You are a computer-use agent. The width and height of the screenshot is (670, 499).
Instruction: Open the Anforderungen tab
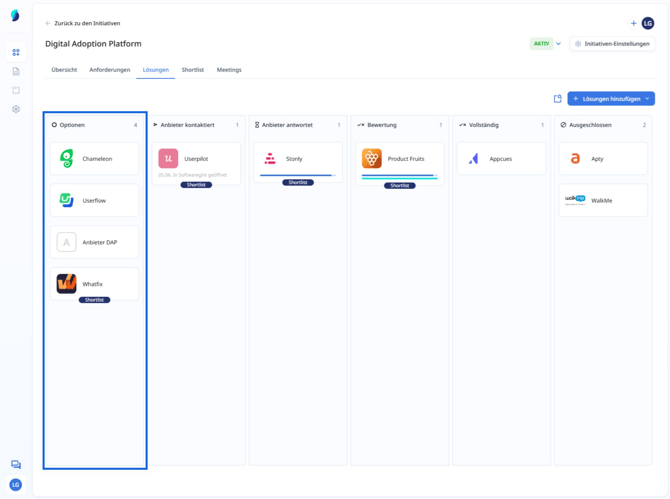coord(110,70)
